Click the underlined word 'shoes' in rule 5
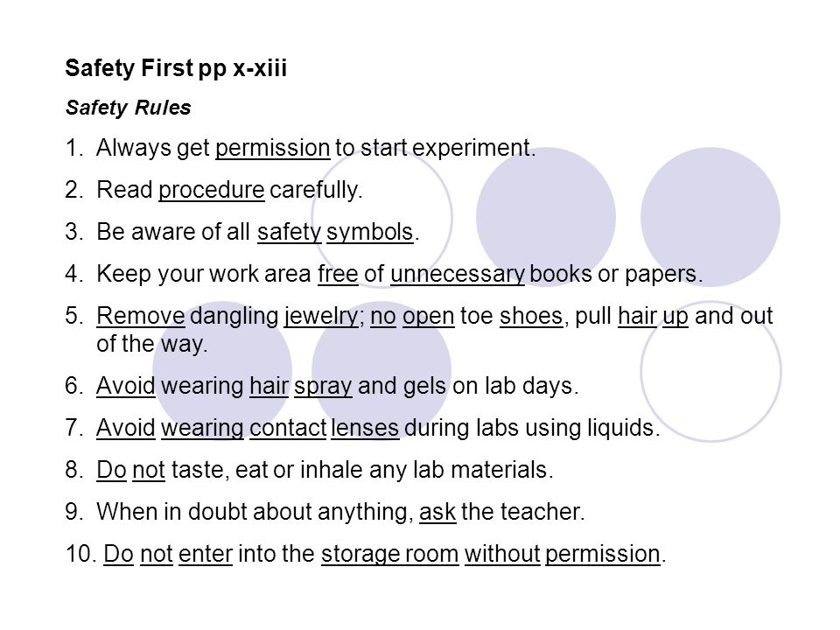Image resolution: width=840 pixels, height=630 pixels. (531, 316)
